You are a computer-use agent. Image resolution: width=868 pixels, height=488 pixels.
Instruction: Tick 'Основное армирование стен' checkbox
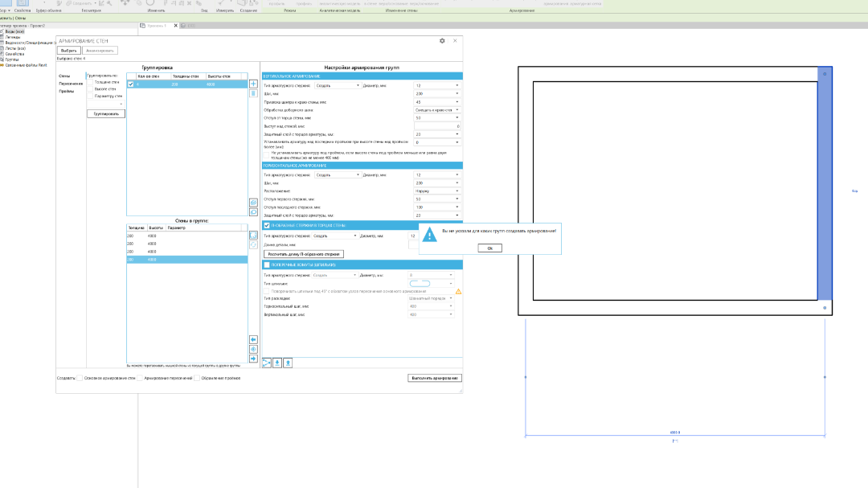tap(80, 379)
